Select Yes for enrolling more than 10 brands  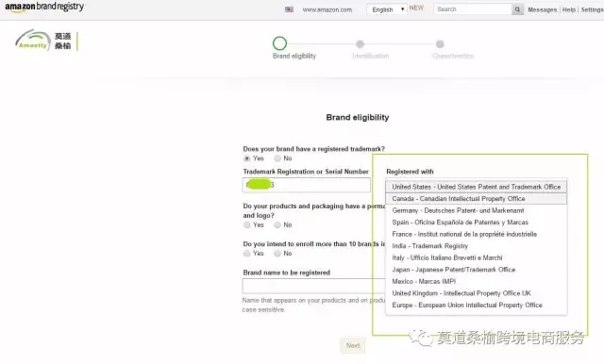247,254
